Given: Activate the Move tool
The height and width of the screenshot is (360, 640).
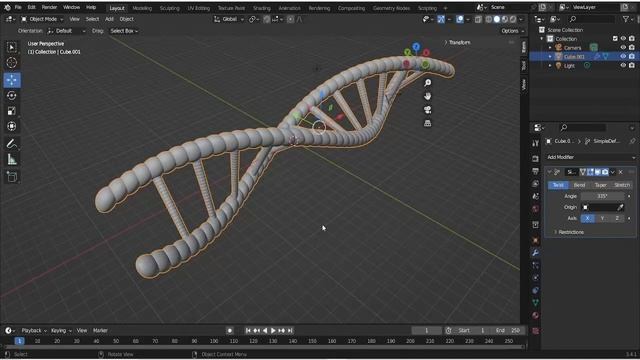Looking at the screenshot, I should pos(12,80).
